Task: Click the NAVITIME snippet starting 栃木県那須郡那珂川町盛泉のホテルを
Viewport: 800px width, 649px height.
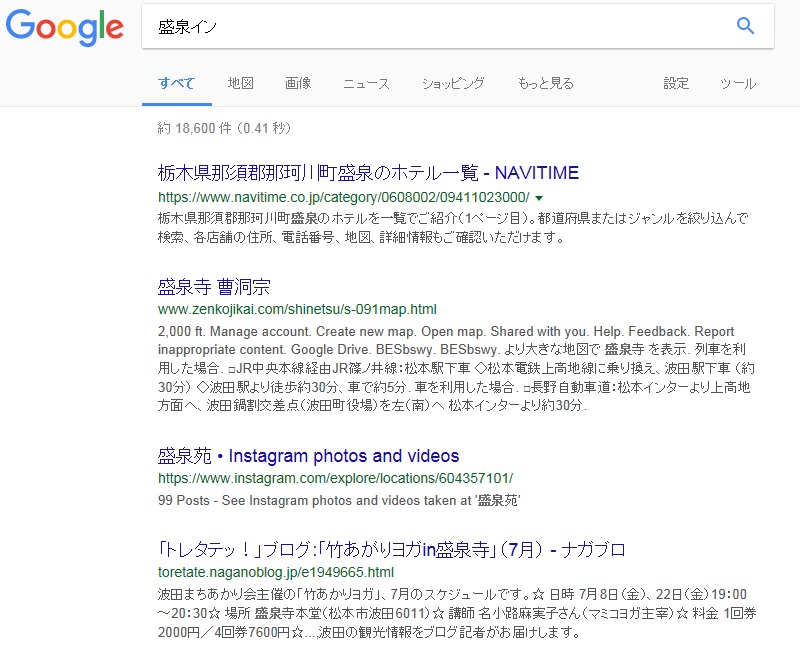Action: coord(453,228)
